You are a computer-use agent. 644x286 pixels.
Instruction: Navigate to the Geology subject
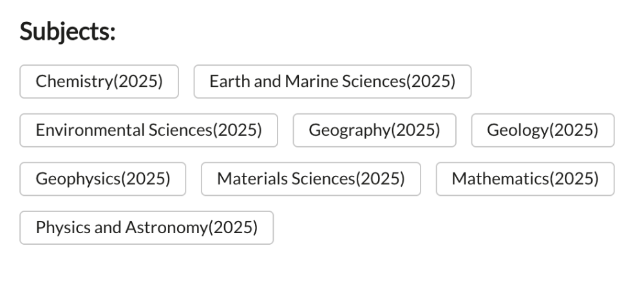[x=543, y=130]
